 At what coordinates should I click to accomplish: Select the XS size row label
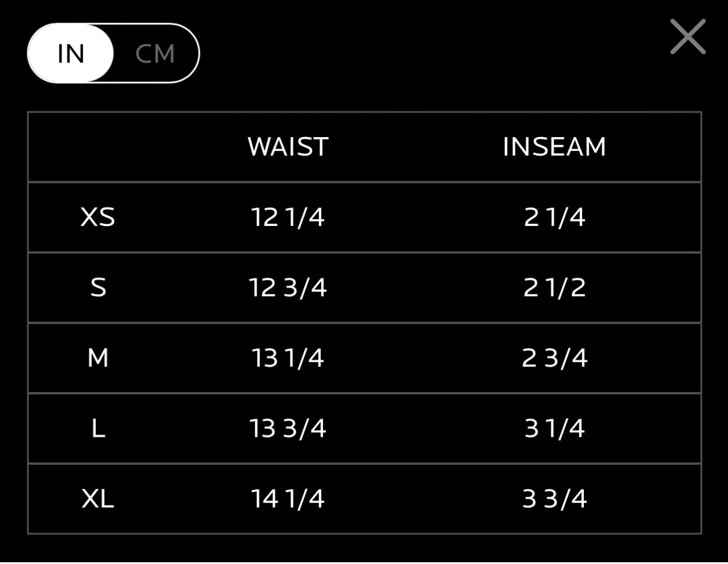tap(98, 217)
